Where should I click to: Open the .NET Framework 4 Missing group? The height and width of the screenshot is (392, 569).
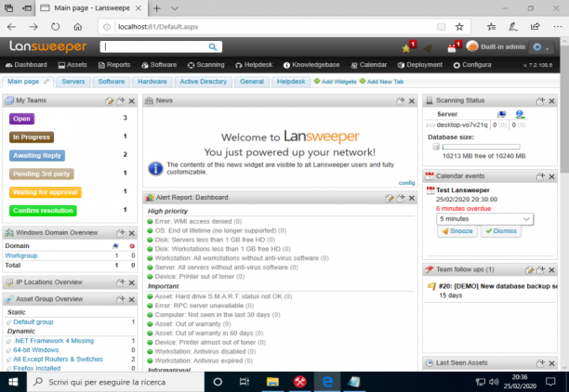coord(53,341)
